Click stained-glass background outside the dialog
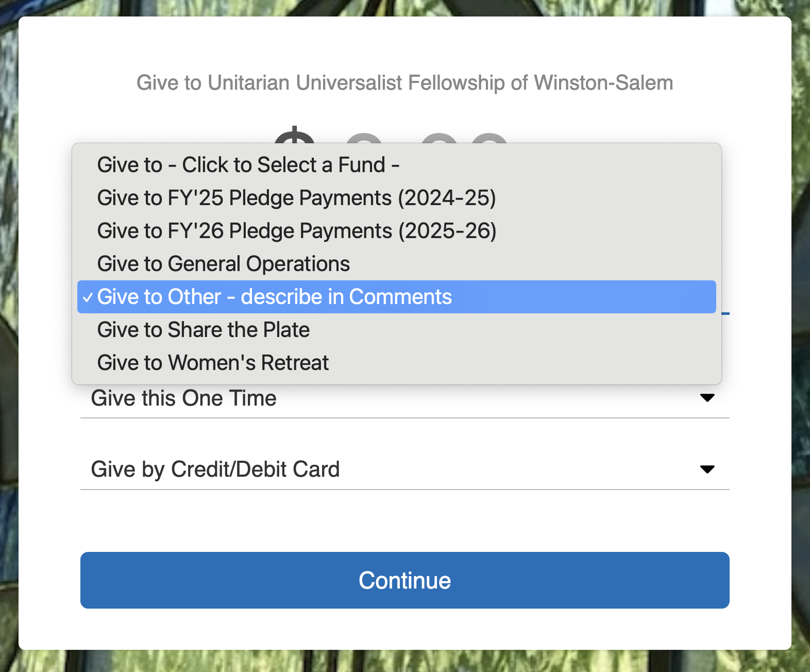810x672 pixels. pos(8,335)
